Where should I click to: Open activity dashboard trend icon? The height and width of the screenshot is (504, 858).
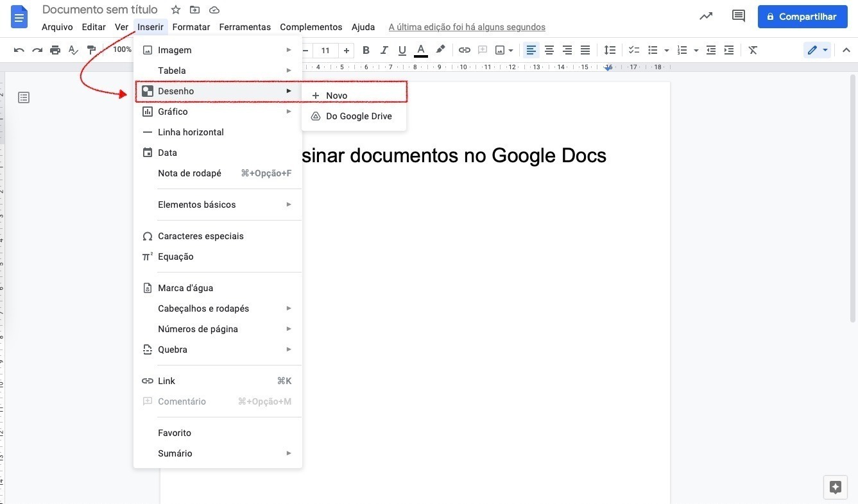click(706, 16)
